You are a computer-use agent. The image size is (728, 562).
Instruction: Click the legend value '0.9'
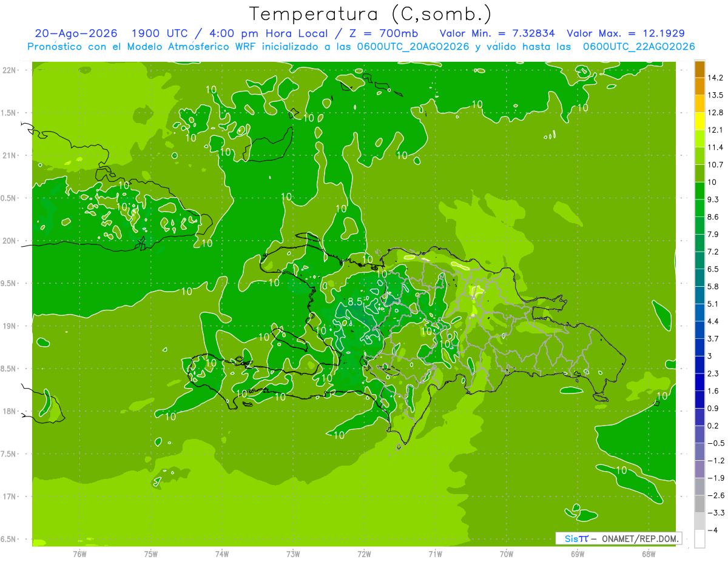[x=713, y=408]
